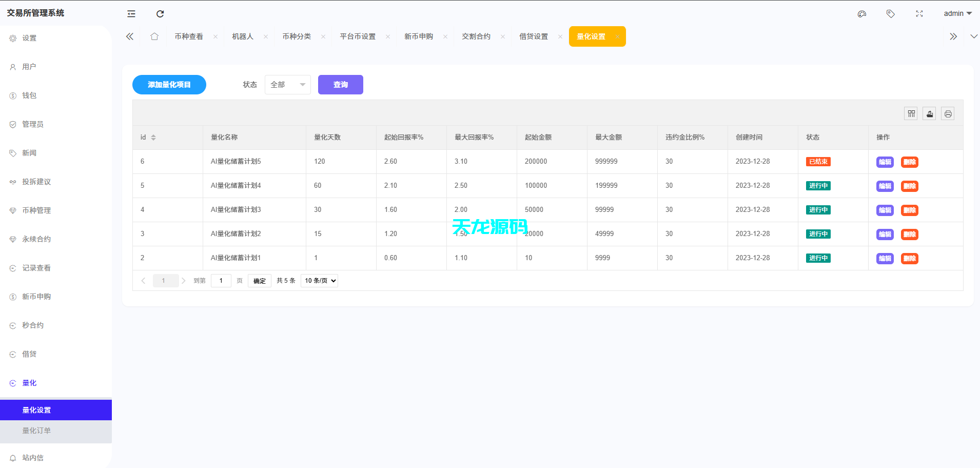Edit AI量化储蓄计划3 via its 编辑 button
Screen dimensions: 980x468
tap(885, 210)
